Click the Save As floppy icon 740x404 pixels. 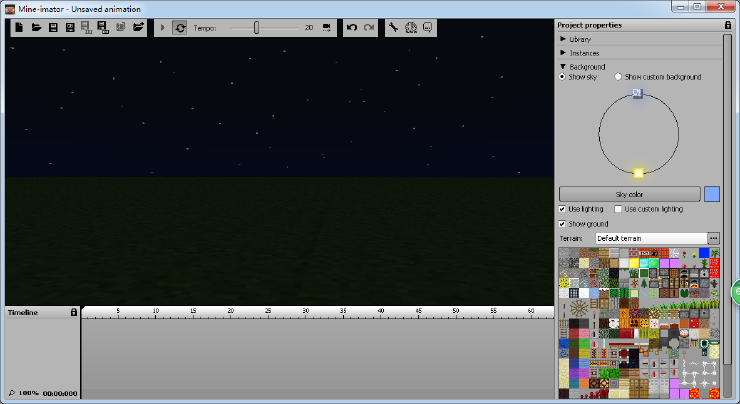[x=70, y=27]
